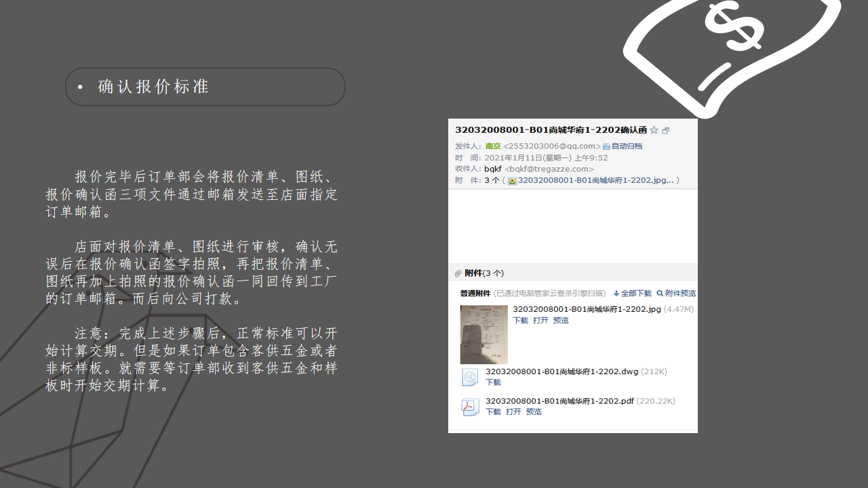Click the DWG file icon
Image resolution: width=868 pixels, height=488 pixels.
[x=470, y=378]
